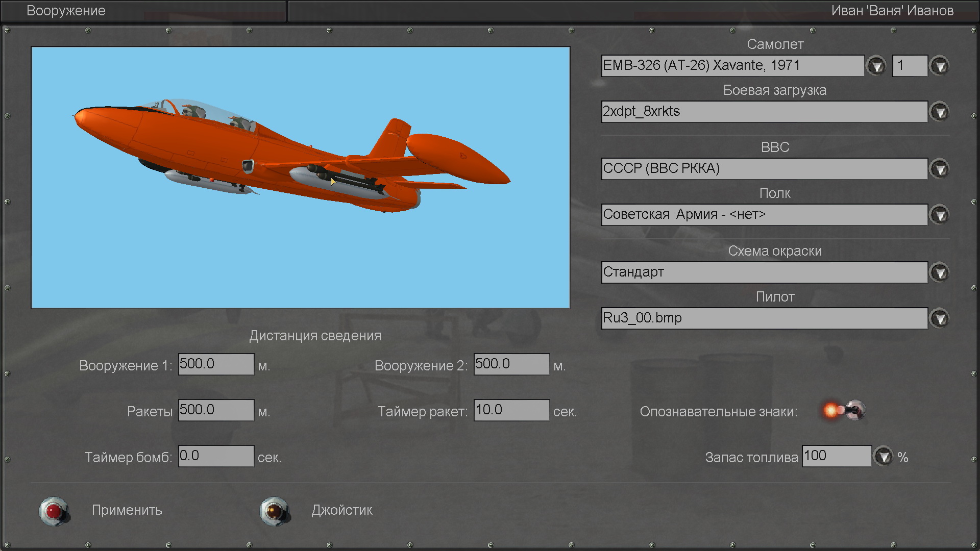Click the Таймер ракет input field
Viewport: 980px width, 551px height.
point(511,410)
